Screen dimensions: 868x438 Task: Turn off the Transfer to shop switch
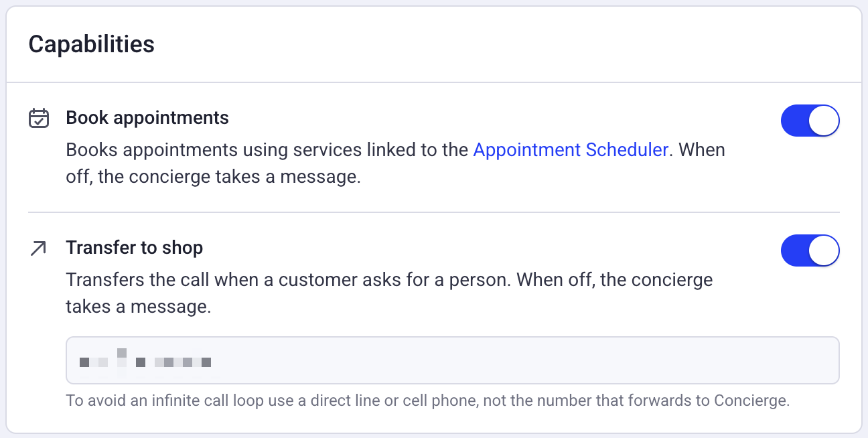coord(810,250)
